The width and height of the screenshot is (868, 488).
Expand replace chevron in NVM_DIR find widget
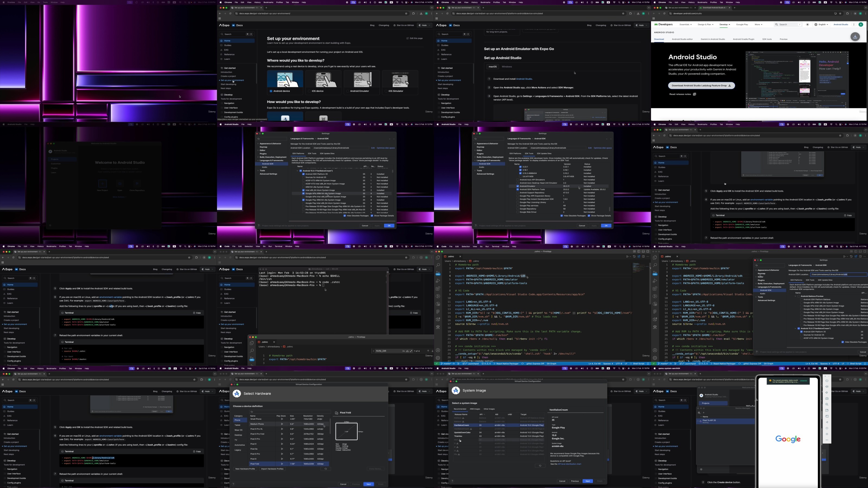373,351
